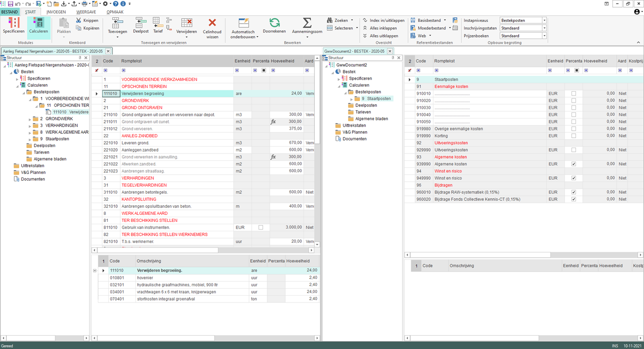Switch to the OPMAAK ribbon tab
The height and width of the screenshot is (349, 644).
[x=115, y=12]
